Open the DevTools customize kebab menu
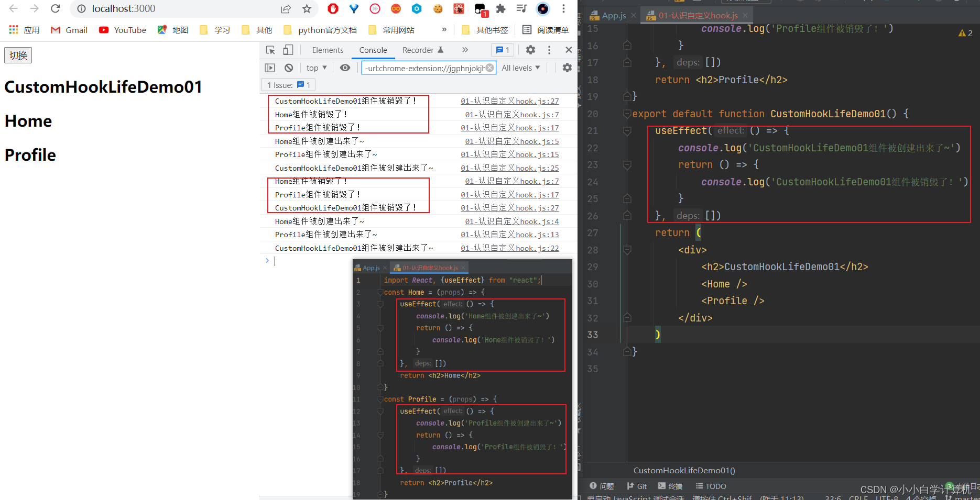The width and height of the screenshot is (980, 500). click(549, 50)
